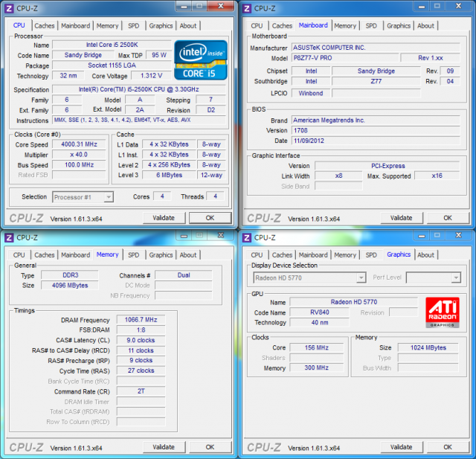The height and width of the screenshot is (459, 476).
Task: Click the CPU-Z logo icon in the Graphics window title bar
Action: pyautogui.click(x=247, y=237)
